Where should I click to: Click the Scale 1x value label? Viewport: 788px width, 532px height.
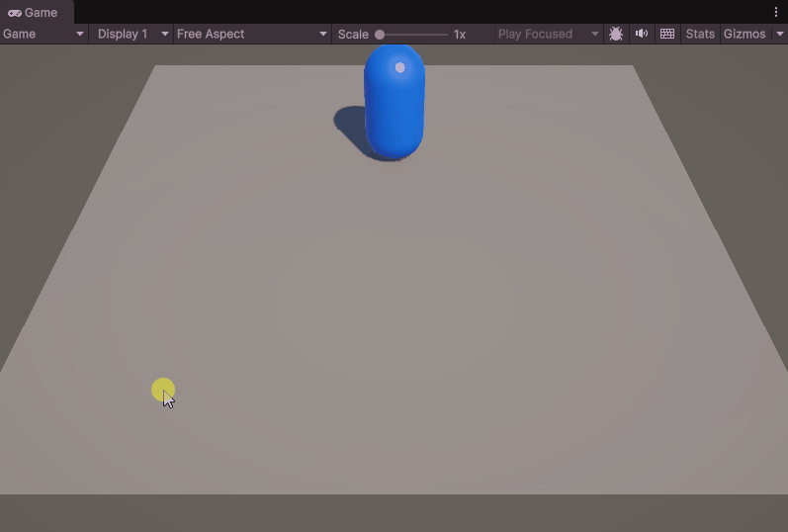(x=460, y=35)
